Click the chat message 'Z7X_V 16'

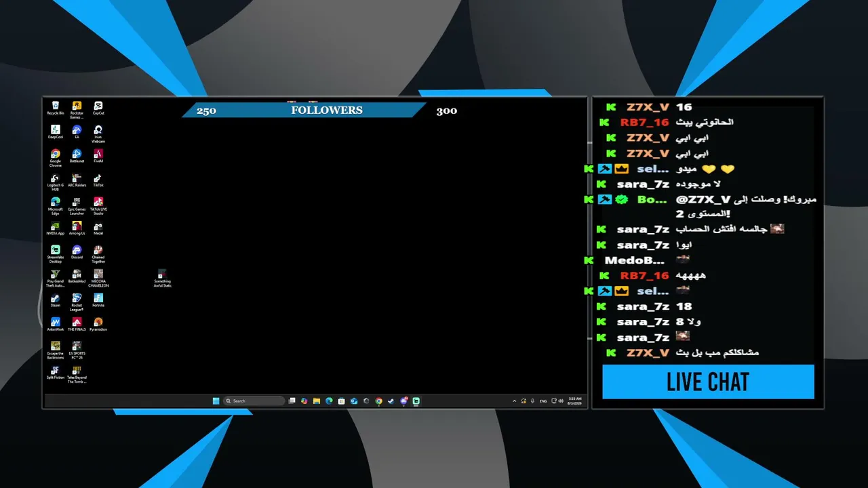coord(649,107)
